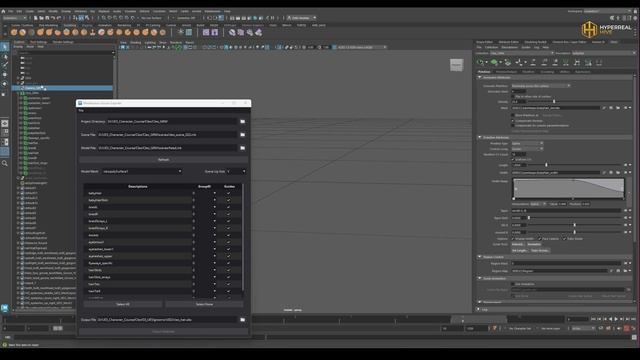Image resolution: width=640 pixels, height=360 pixels.
Task: Click Maya icon at bottom of toolbox
Action: tap(5, 308)
